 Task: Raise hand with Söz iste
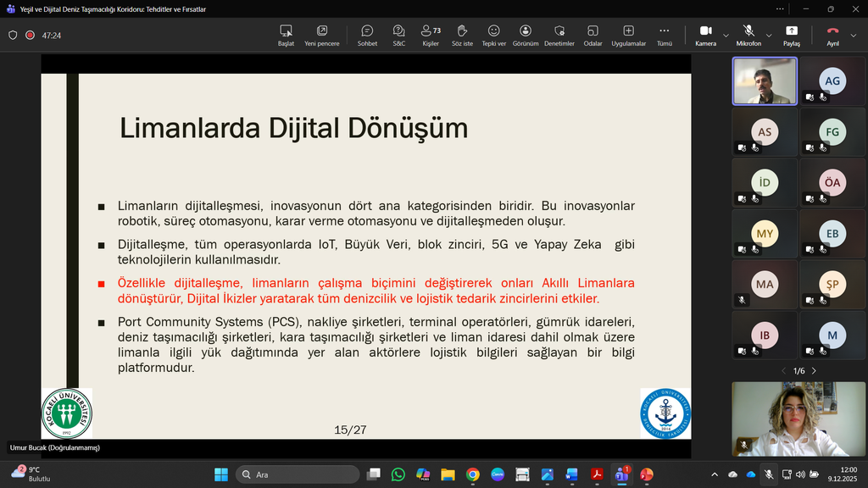(462, 35)
